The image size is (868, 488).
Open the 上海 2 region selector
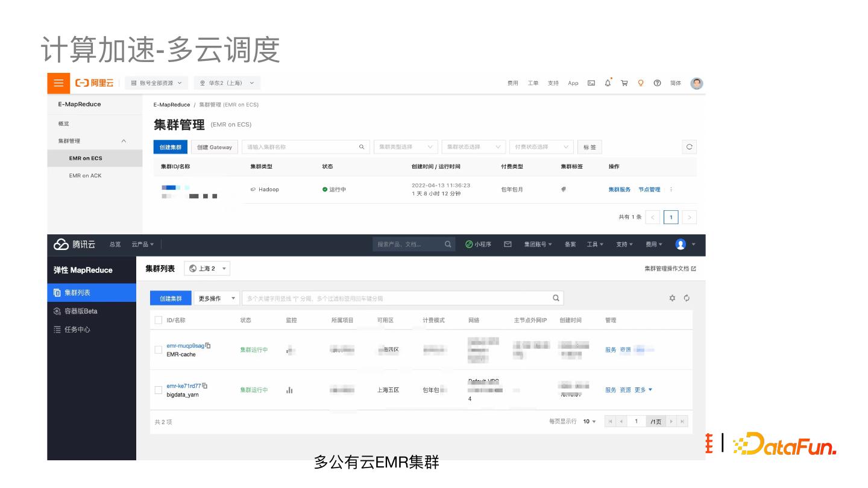click(x=207, y=269)
